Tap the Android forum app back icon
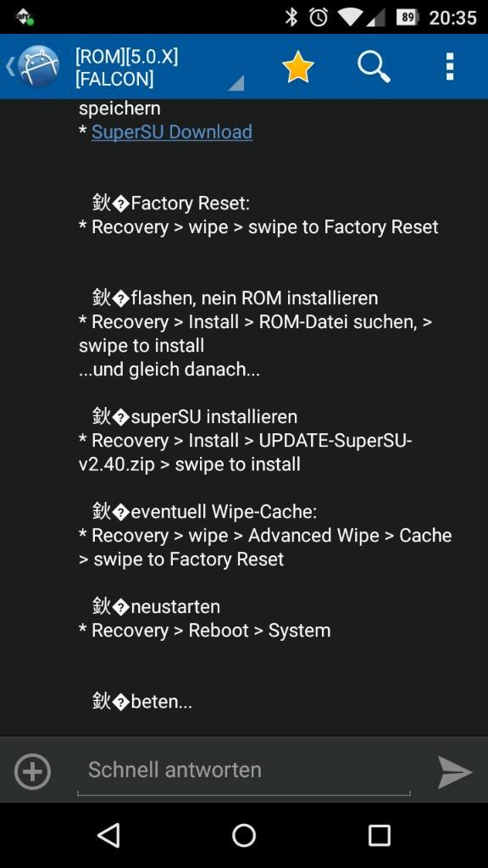The image size is (488, 868). 32,66
